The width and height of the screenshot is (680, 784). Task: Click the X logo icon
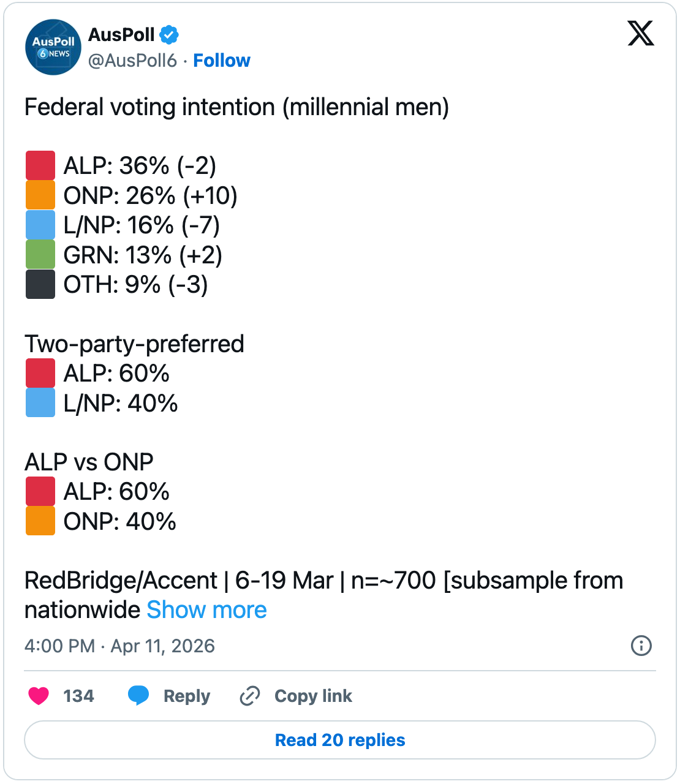(640, 33)
